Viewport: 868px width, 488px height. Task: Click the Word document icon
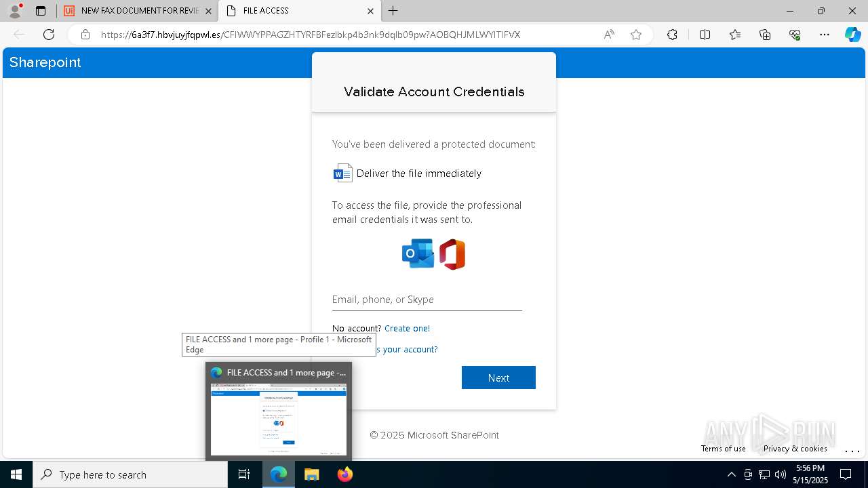[343, 173]
